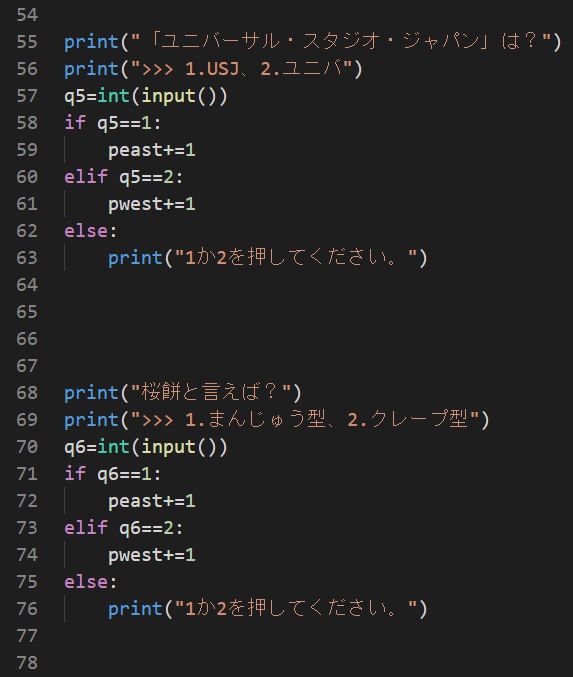
Task: Click the 'elif q6==2:' statement
Action: (124, 528)
